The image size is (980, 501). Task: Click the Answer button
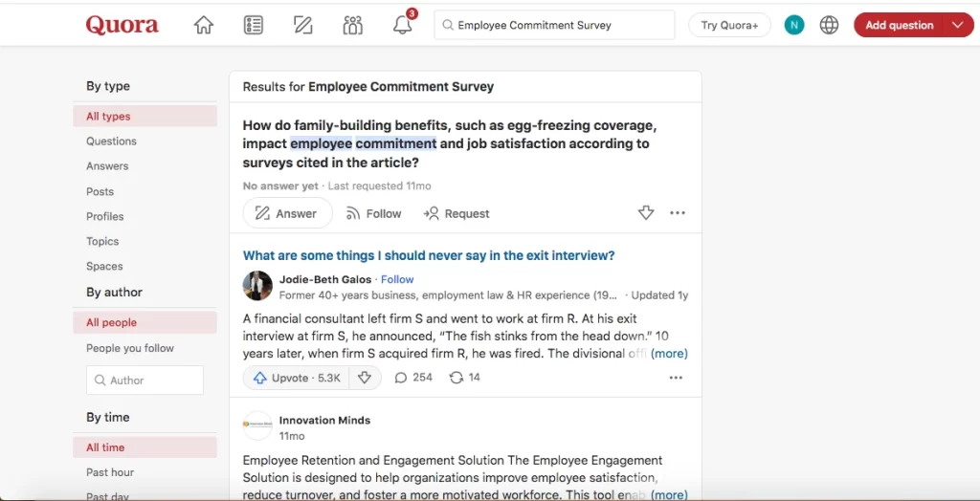click(287, 213)
